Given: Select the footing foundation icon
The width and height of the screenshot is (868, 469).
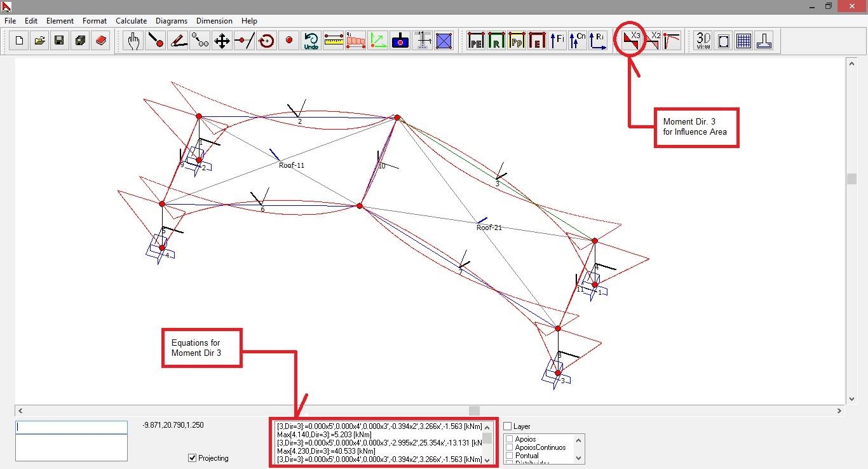Looking at the screenshot, I should coord(764,41).
